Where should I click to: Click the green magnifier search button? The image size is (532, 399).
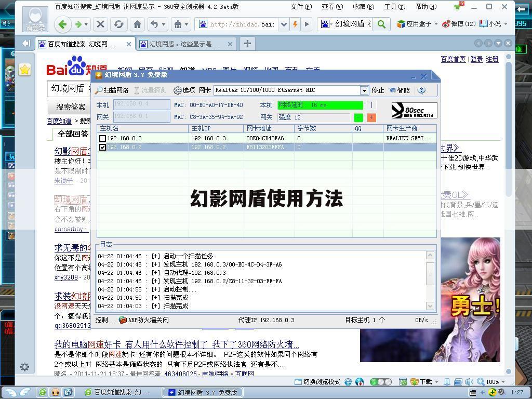pyautogui.click(x=381, y=24)
